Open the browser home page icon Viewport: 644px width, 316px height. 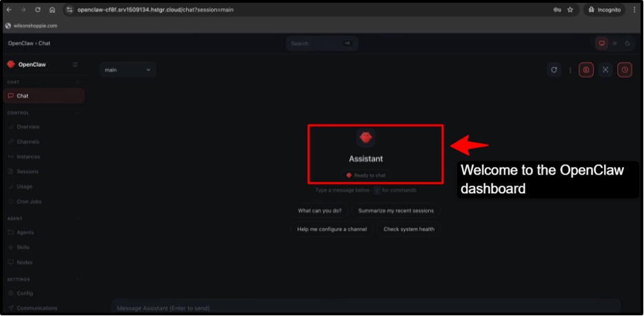pos(52,10)
